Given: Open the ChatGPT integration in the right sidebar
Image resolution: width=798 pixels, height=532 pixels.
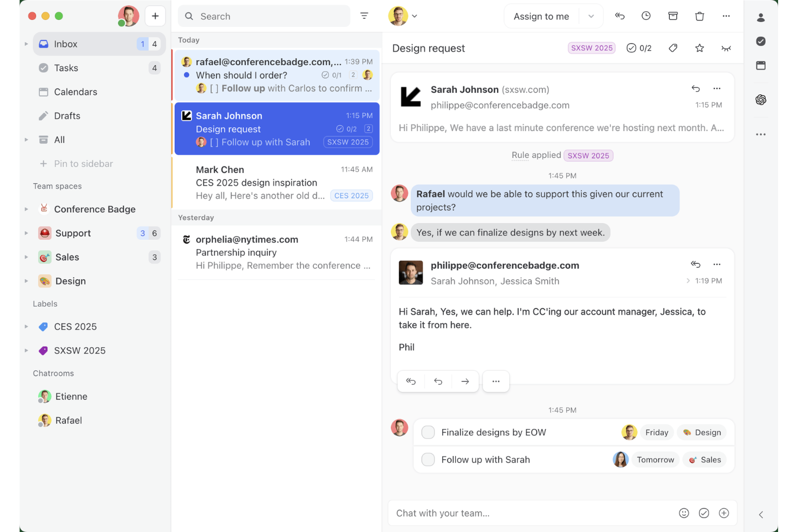Looking at the screenshot, I should pyautogui.click(x=761, y=100).
